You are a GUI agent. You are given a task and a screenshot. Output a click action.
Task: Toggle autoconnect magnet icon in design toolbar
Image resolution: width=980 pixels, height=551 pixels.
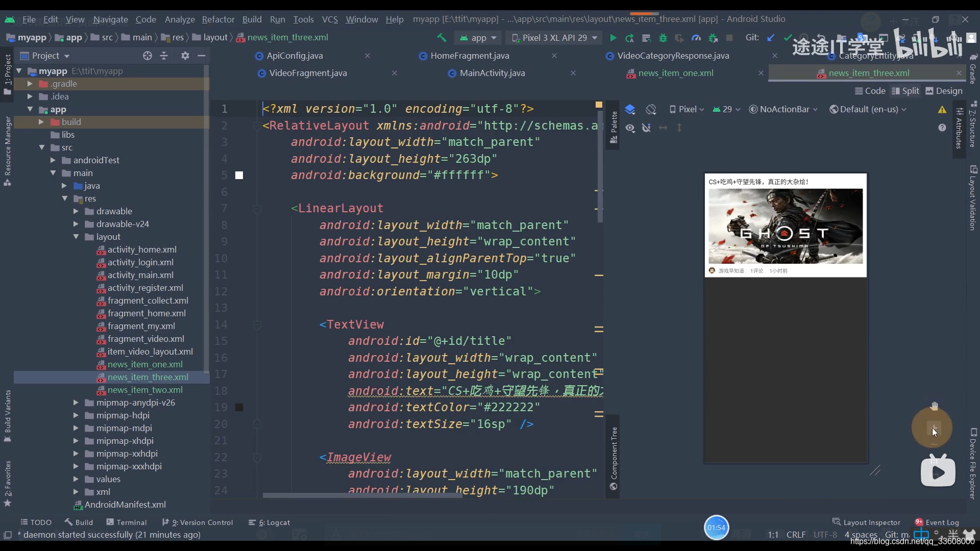(x=647, y=128)
